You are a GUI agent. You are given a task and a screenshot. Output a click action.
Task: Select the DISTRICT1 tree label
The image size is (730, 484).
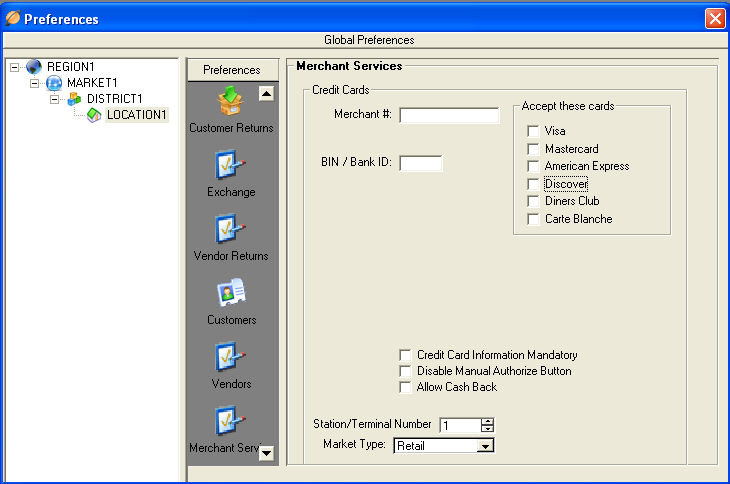(x=115, y=99)
